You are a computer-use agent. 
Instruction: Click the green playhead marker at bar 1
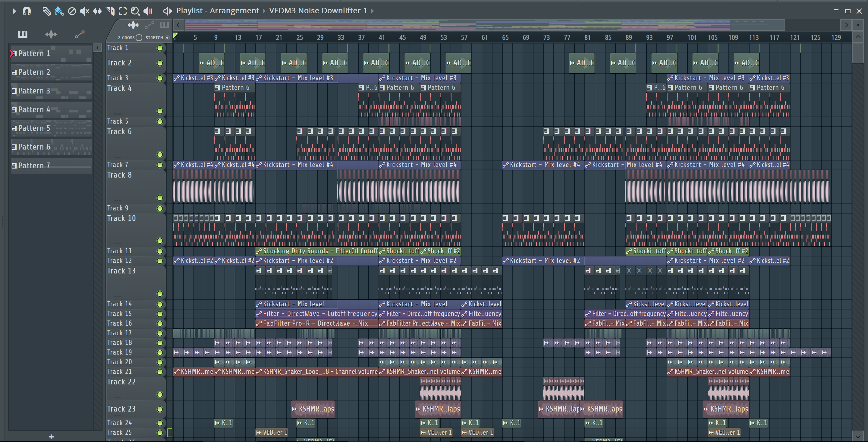[x=175, y=35]
